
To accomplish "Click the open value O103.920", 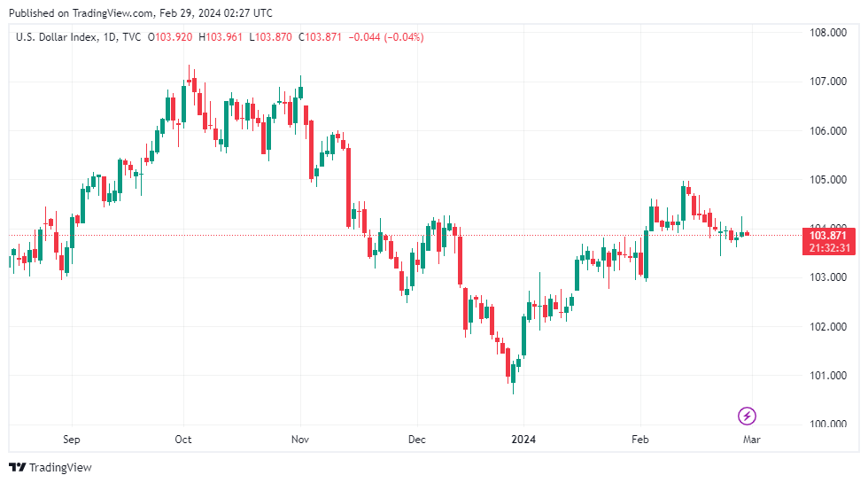I will [171, 37].
